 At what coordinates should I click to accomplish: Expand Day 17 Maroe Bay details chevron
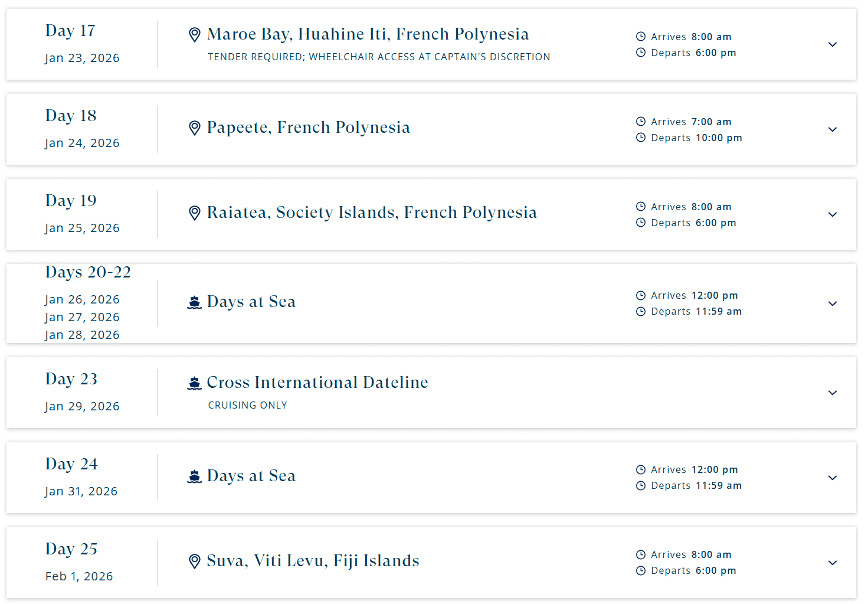(x=833, y=44)
